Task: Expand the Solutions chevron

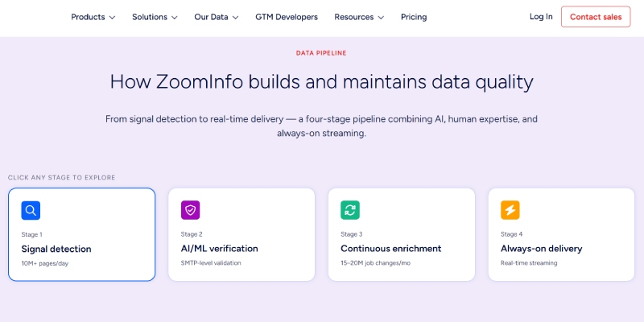Action: [x=174, y=18]
